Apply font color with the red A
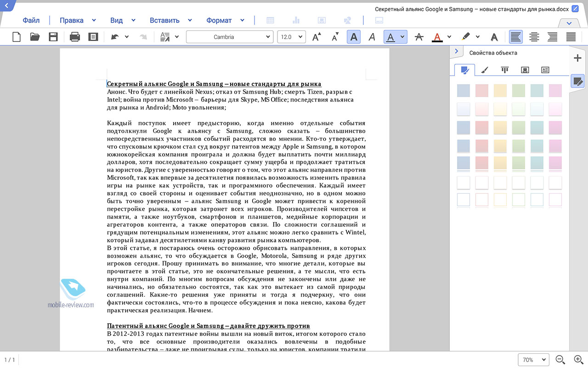This screenshot has height=368, width=588. [437, 37]
